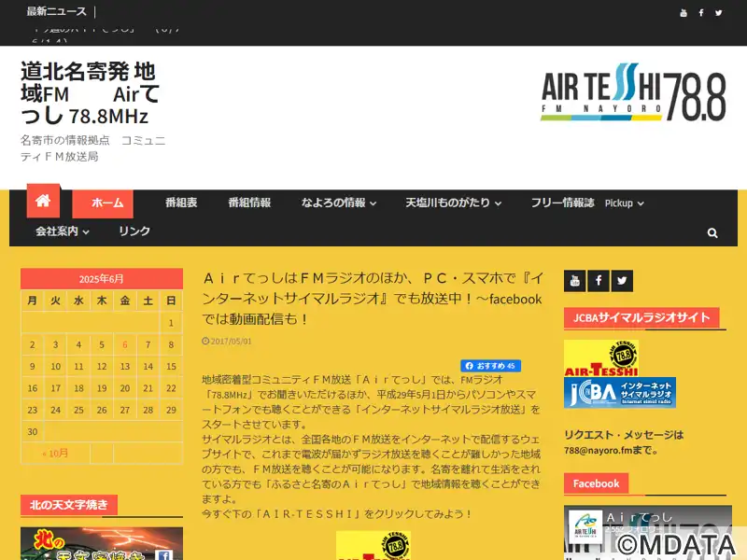Click Facebook おすすめ 45 like button
747x560 pixels.
click(x=490, y=366)
